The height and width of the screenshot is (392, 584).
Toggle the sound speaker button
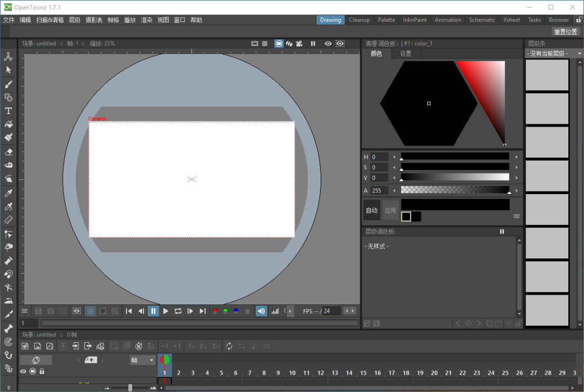pos(262,311)
